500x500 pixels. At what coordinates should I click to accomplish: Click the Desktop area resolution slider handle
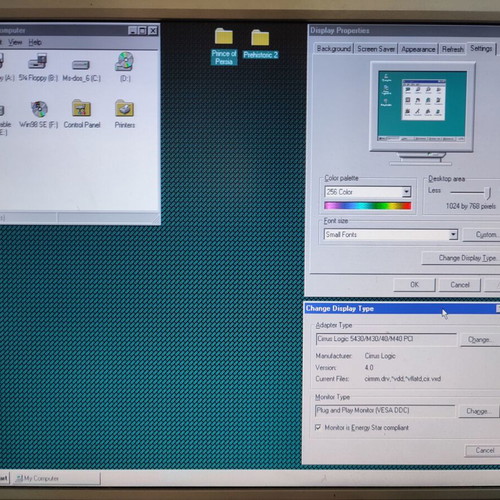tap(488, 192)
